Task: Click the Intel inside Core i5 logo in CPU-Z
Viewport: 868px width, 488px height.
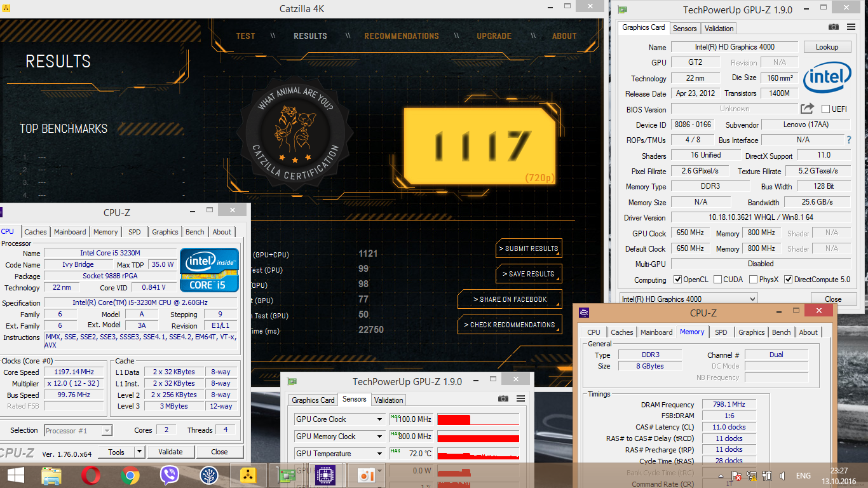Action: click(x=210, y=270)
